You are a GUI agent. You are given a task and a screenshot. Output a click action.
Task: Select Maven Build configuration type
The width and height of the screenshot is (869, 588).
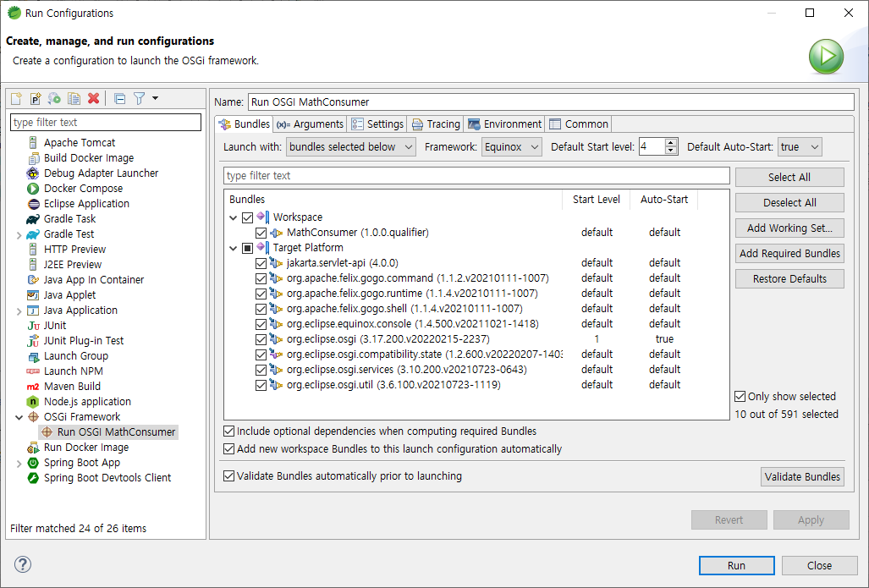click(x=72, y=387)
